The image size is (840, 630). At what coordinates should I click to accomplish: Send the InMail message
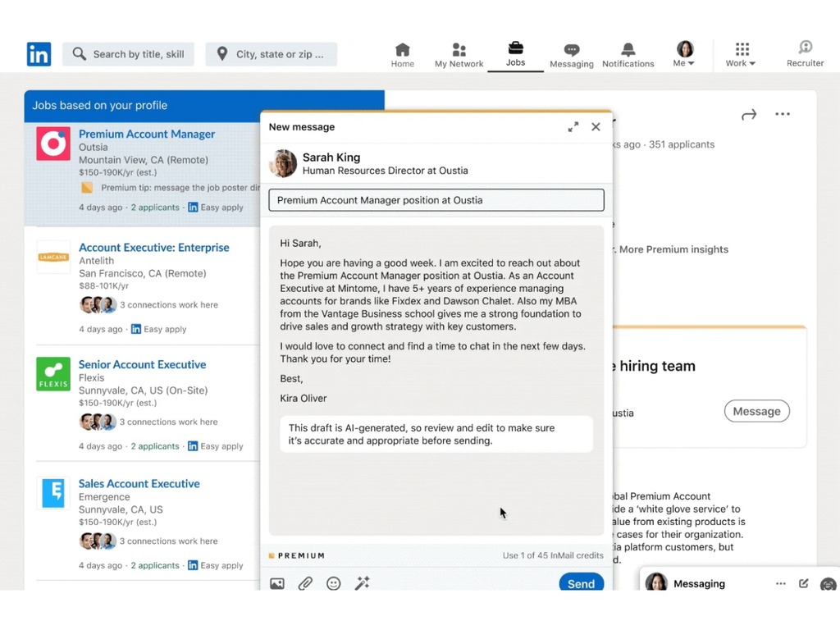point(582,583)
